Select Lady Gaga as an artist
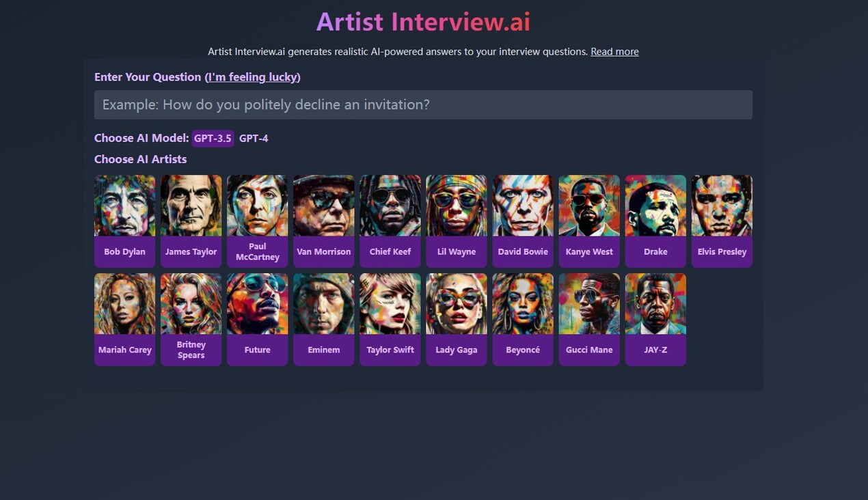The image size is (868, 500). 456,303
